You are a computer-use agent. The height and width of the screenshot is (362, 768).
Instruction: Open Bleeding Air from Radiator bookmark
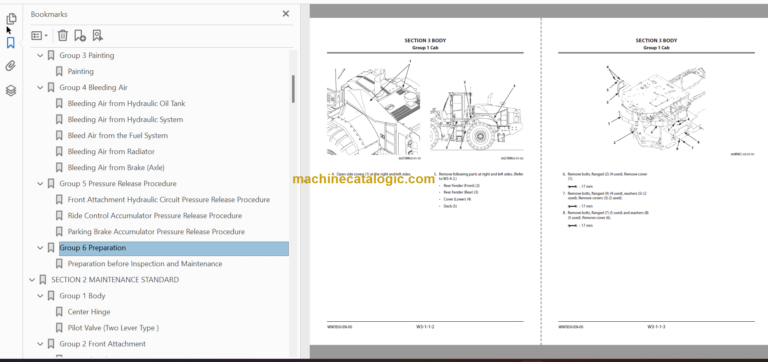(111, 152)
